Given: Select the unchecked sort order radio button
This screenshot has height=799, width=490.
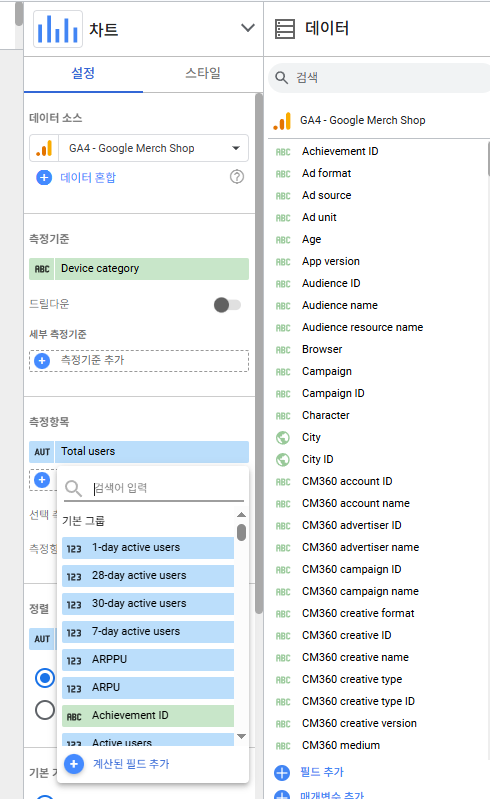Looking at the screenshot, I should click(x=45, y=710).
